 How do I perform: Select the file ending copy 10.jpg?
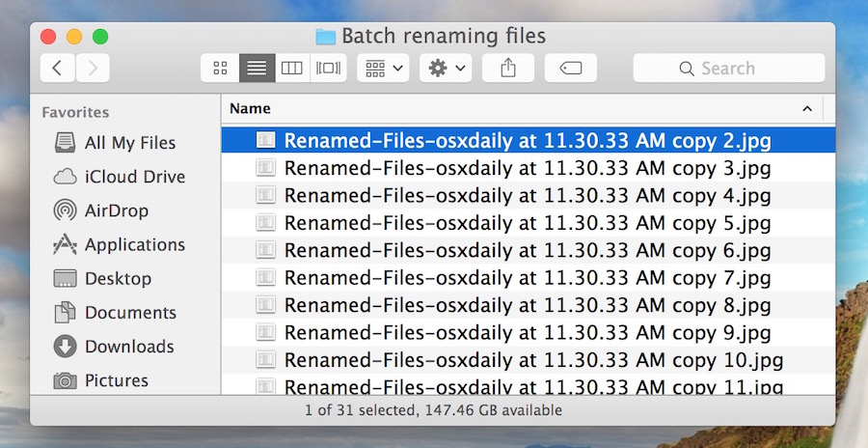coord(529,360)
